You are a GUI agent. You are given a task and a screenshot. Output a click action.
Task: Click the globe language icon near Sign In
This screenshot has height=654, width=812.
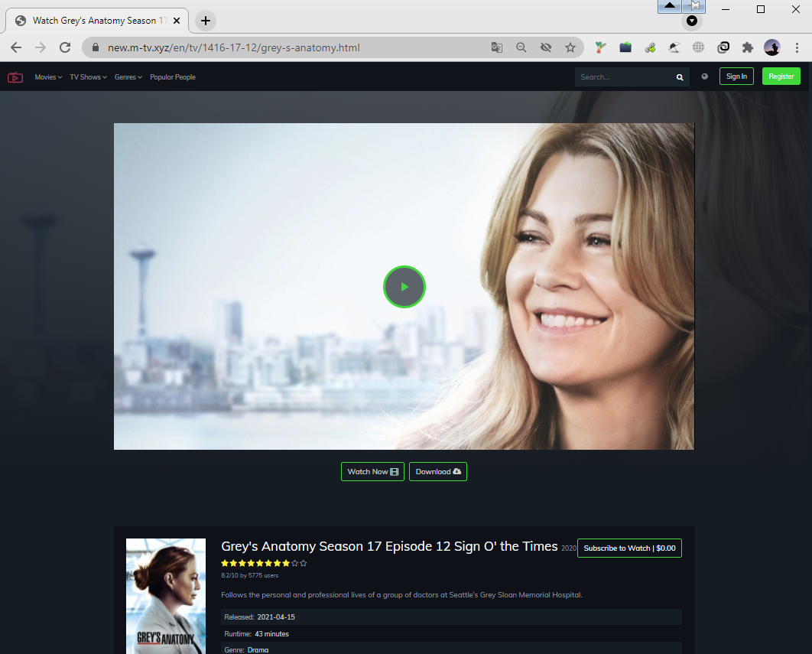[x=704, y=76]
